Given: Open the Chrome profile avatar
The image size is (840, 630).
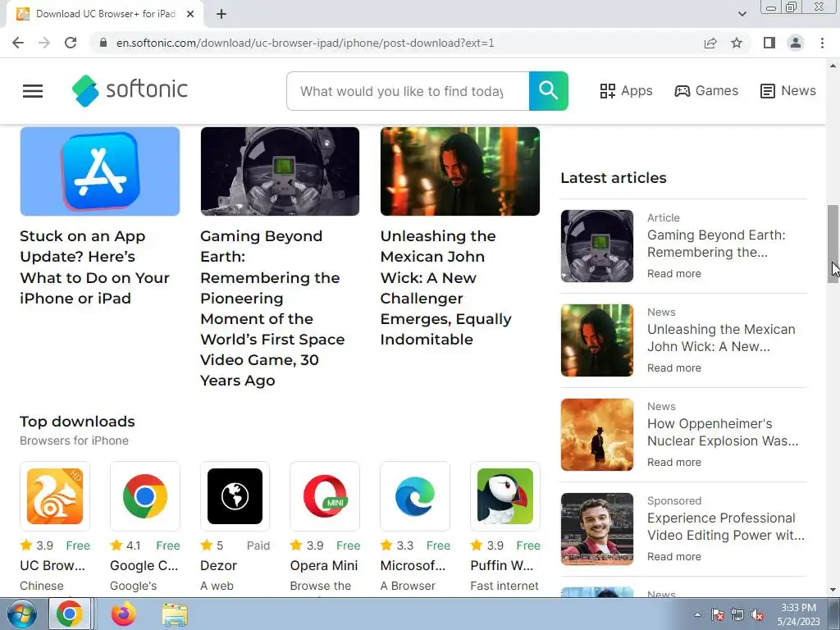Looking at the screenshot, I should pos(796,43).
